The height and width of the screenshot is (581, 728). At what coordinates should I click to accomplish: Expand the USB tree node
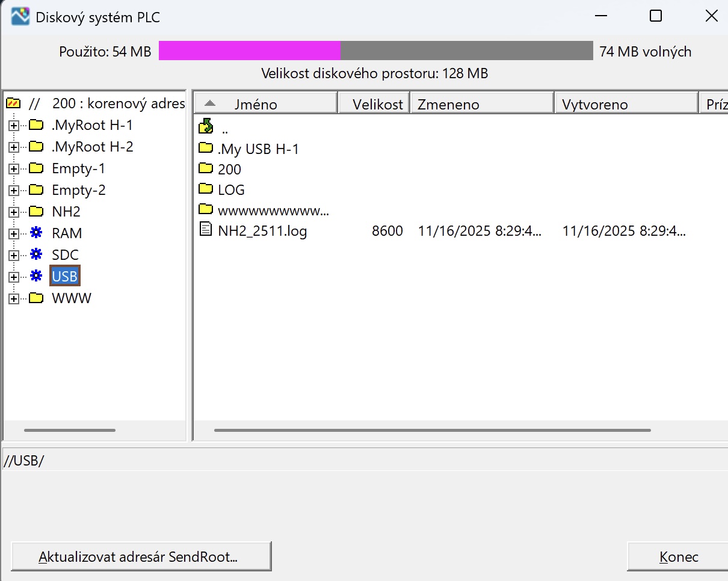(13, 277)
